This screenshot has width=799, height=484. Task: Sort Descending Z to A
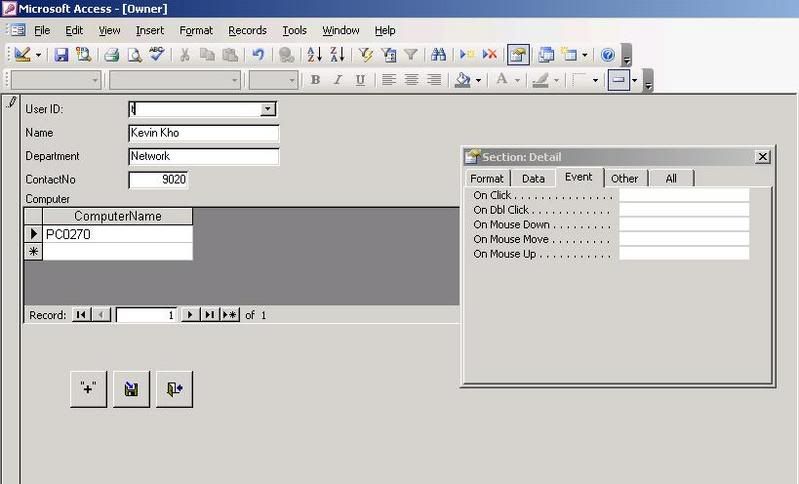[337, 55]
